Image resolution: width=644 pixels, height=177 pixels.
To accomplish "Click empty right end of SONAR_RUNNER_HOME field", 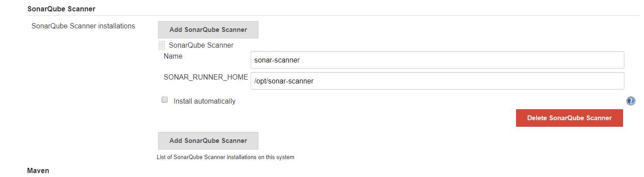I will (x=603, y=81).
